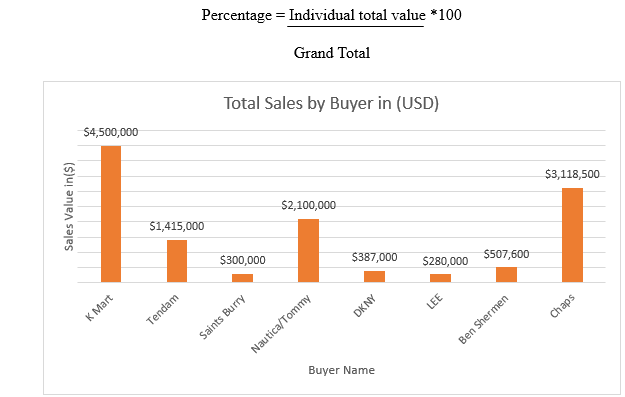Screen dimensions: 625x397
Task: Click the $1,415,000 data label
Action: (177, 226)
